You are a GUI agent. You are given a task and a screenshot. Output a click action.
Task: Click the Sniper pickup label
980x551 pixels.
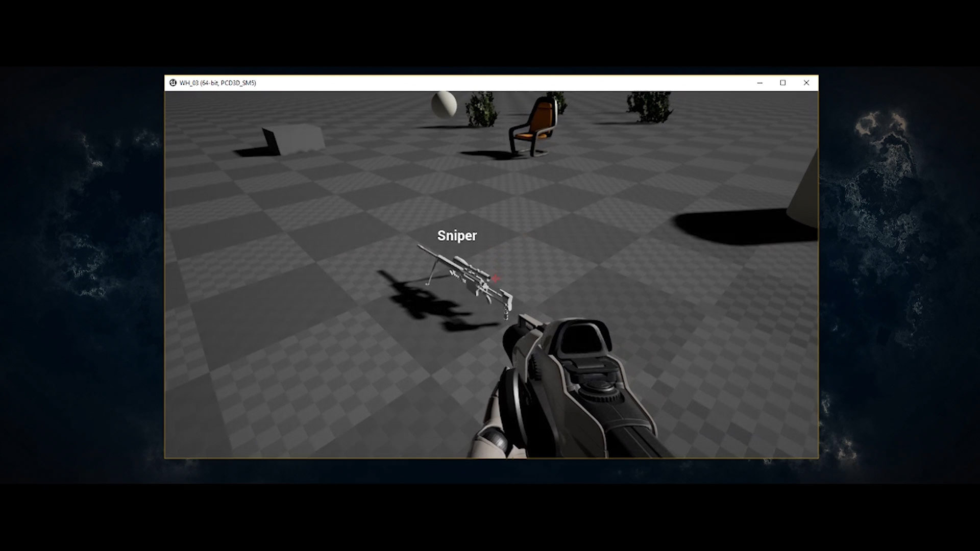[x=457, y=235]
